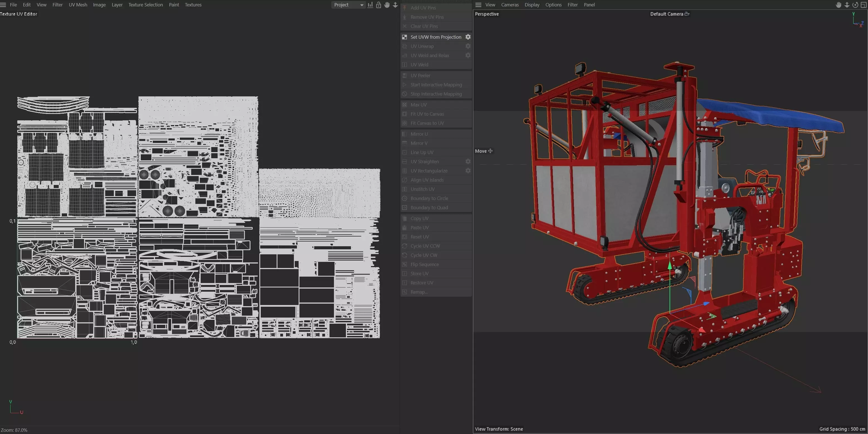Click the Default Camera label
The width and height of the screenshot is (868, 434).
666,14
